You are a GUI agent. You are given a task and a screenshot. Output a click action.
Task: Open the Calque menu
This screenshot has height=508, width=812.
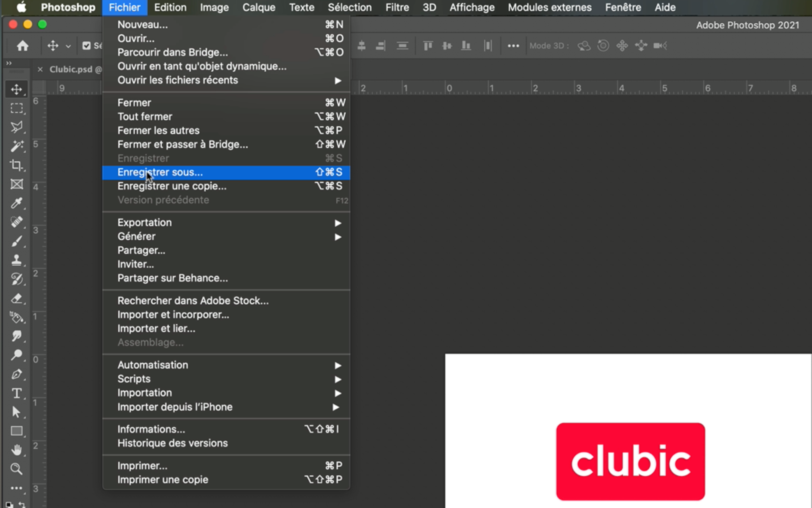[x=258, y=7]
